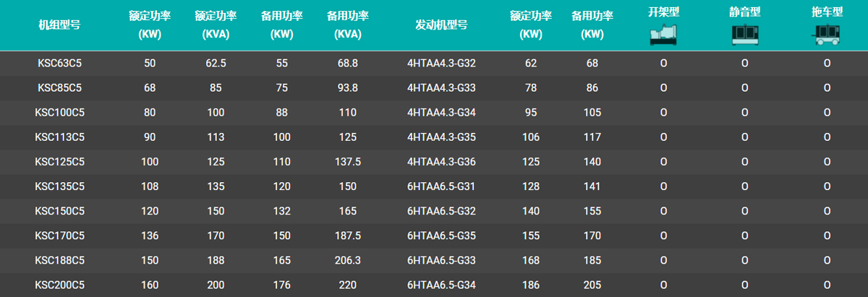
Task: Select model KSC85C5 cell
Action: click(x=59, y=88)
